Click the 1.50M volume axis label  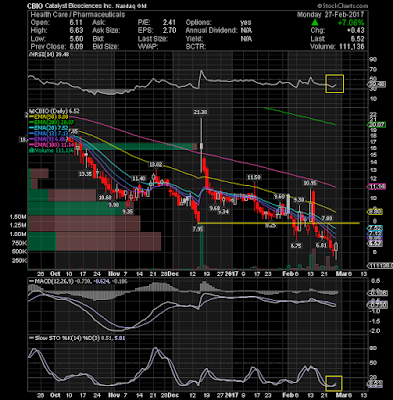pos(19,217)
